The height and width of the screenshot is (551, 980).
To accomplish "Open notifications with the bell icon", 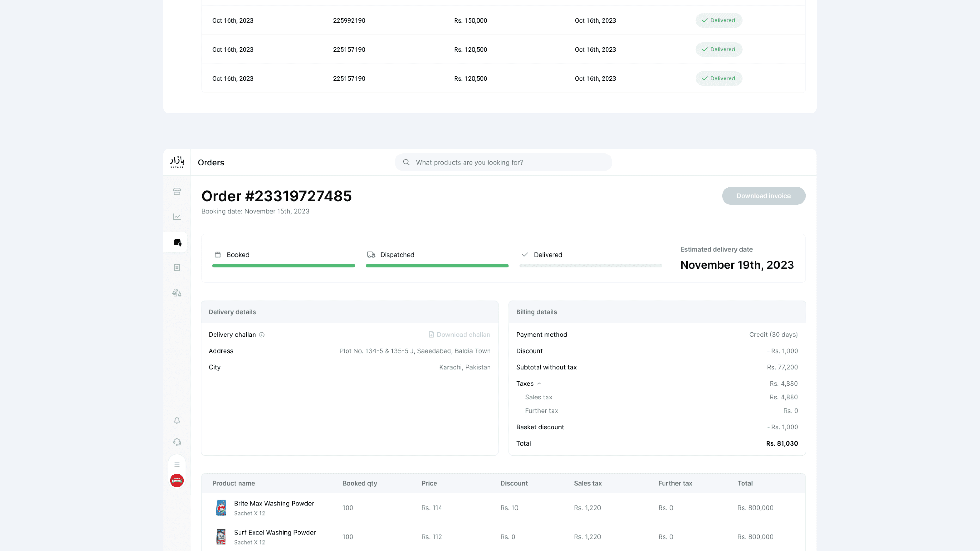I will point(177,420).
